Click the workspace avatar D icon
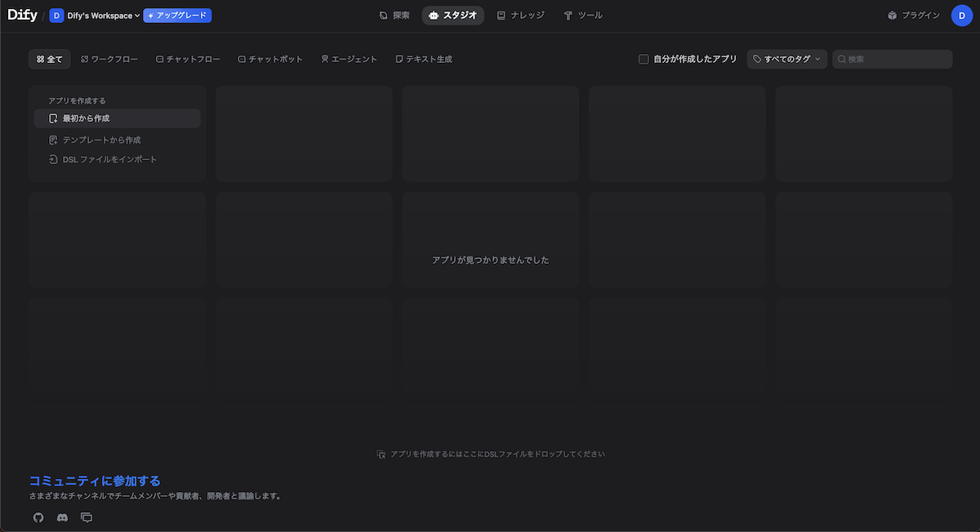 (56, 16)
